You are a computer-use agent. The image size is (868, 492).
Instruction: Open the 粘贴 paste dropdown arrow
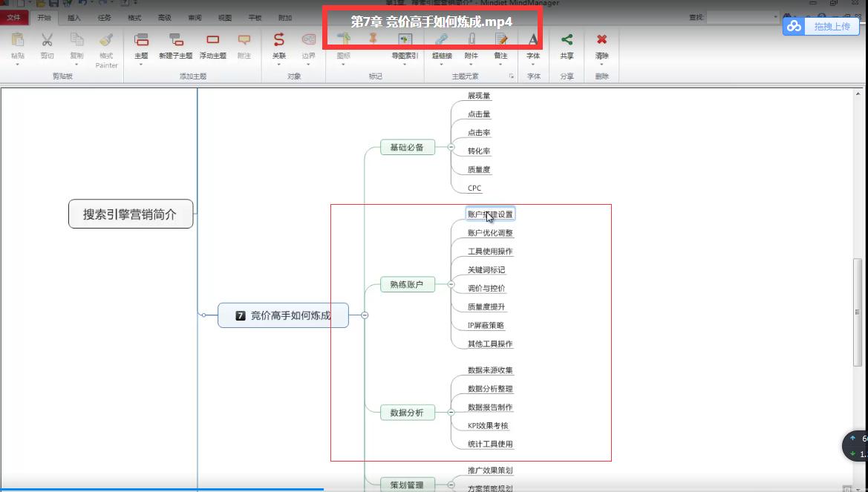point(18,65)
